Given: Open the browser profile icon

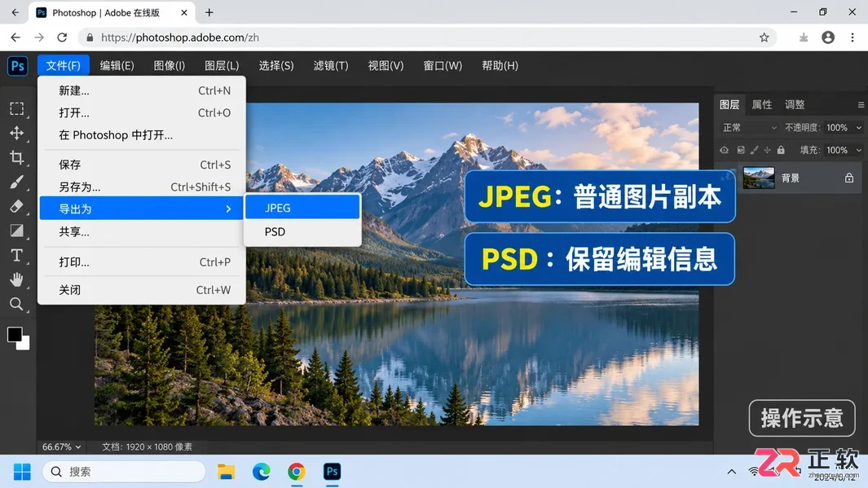Looking at the screenshot, I should 827,37.
